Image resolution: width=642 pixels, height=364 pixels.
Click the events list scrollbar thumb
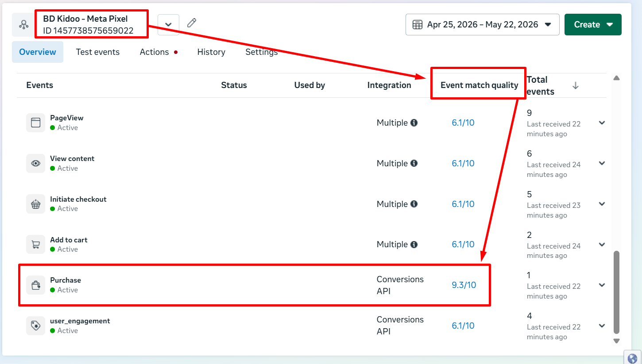point(616,292)
